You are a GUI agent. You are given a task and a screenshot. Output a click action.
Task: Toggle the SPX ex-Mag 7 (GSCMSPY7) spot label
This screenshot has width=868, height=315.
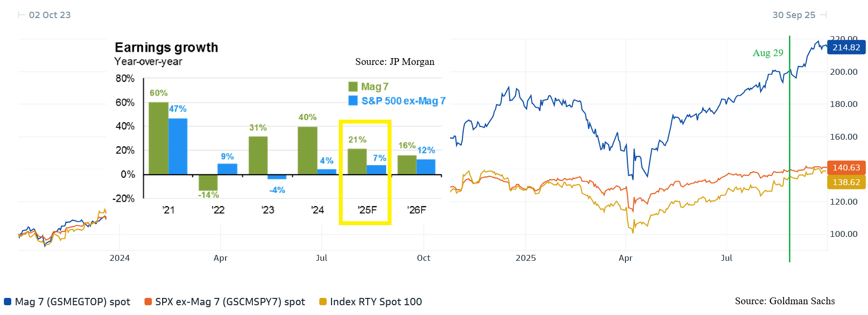(230, 302)
